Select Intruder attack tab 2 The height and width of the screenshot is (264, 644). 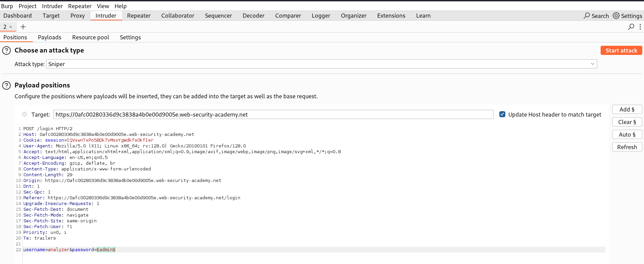pyautogui.click(x=5, y=27)
